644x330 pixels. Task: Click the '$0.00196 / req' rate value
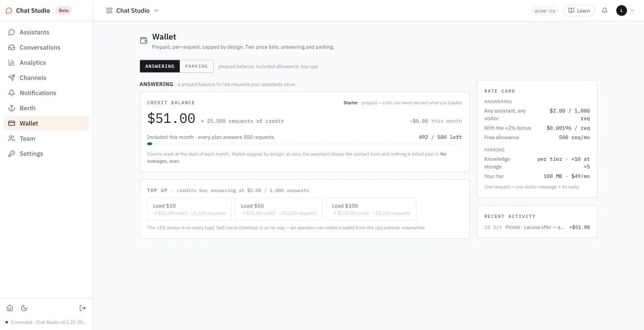click(x=568, y=128)
